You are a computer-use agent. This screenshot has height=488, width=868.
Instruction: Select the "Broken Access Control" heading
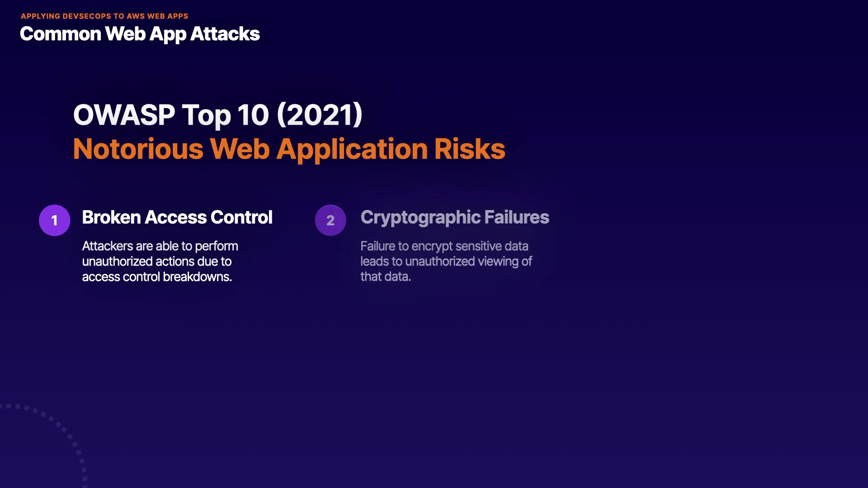coord(177,217)
